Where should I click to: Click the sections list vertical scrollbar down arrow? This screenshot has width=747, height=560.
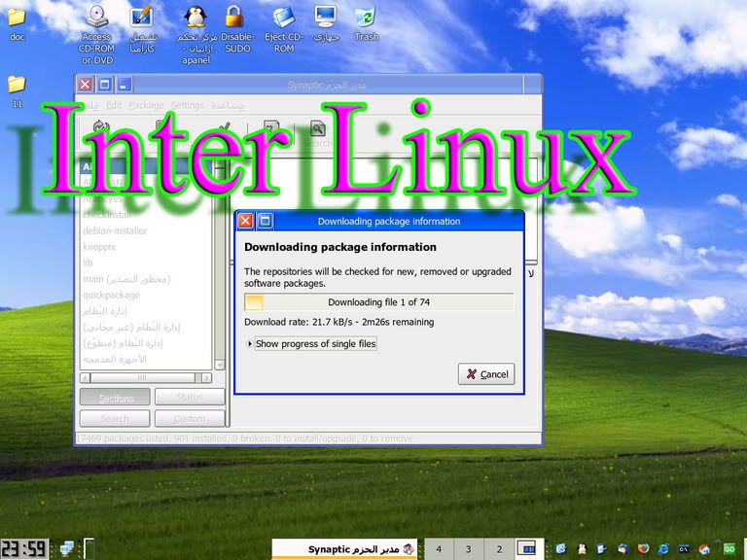point(220,365)
